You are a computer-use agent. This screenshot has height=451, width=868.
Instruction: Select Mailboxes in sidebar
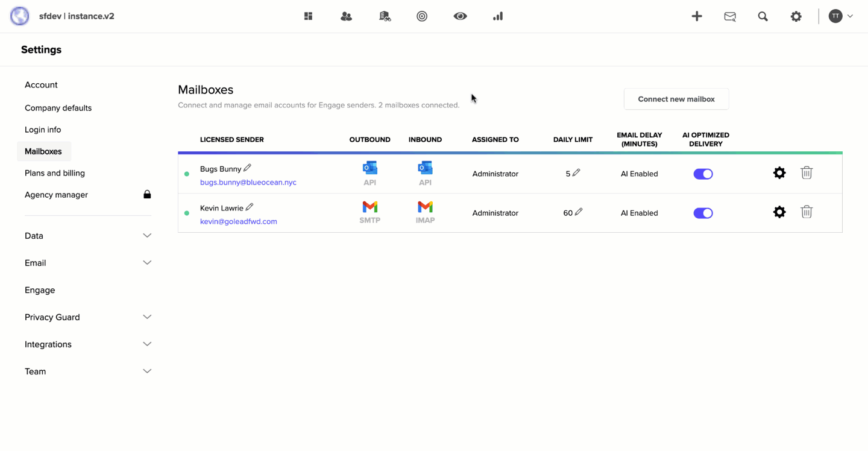[x=43, y=151]
